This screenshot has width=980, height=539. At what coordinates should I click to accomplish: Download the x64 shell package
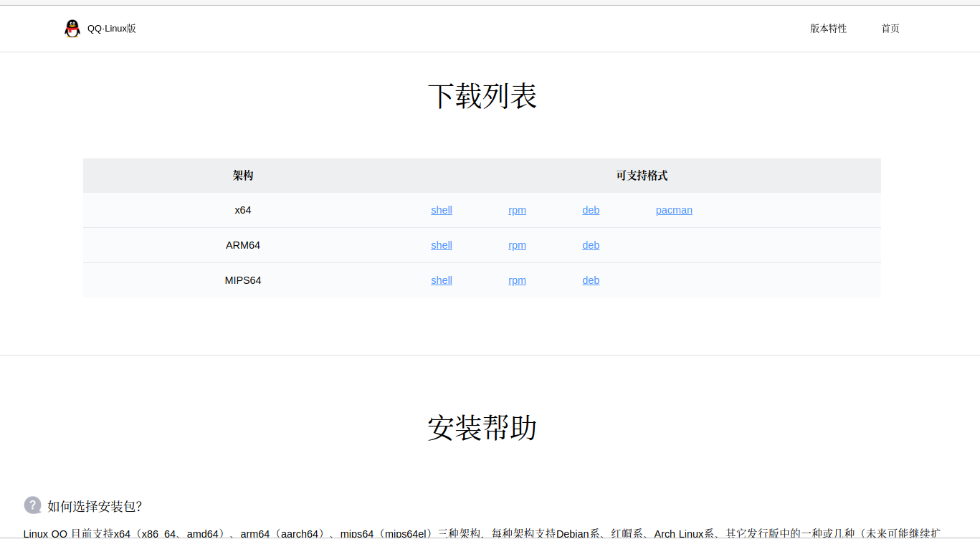442,210
